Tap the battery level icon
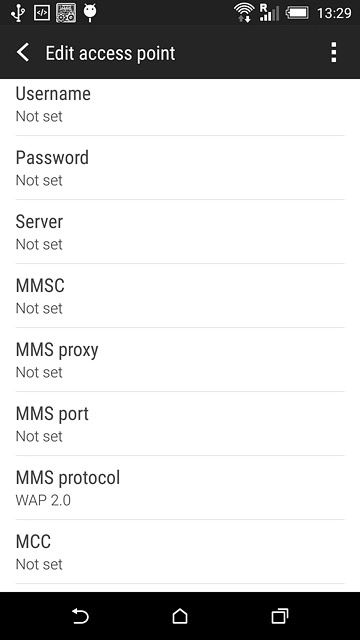 [297, 13]
